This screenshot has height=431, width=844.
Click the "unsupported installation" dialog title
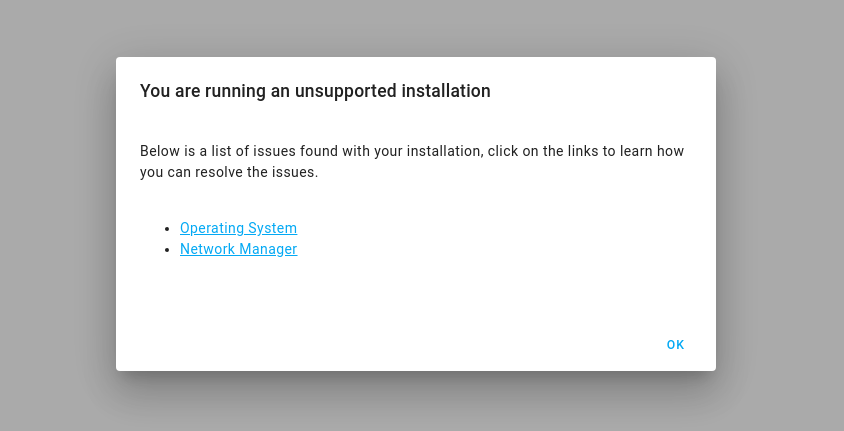[315, 91]
